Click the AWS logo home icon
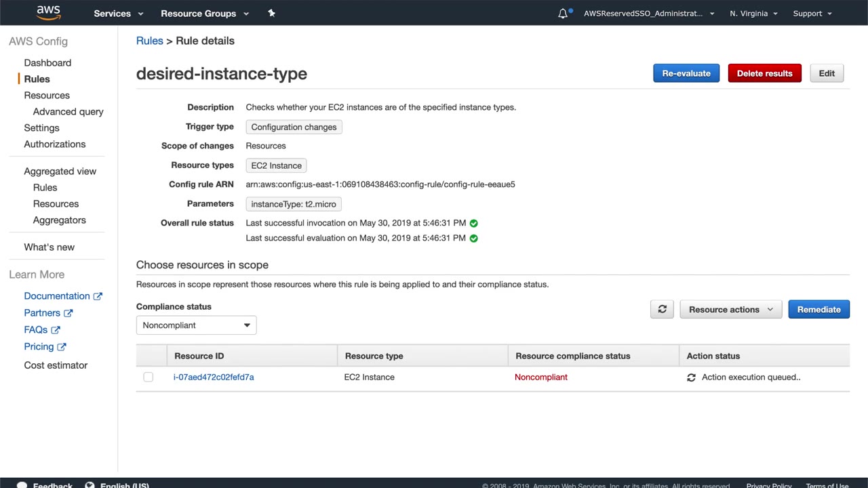This screenshot has height=488, width=868. (x=48, y=13)
